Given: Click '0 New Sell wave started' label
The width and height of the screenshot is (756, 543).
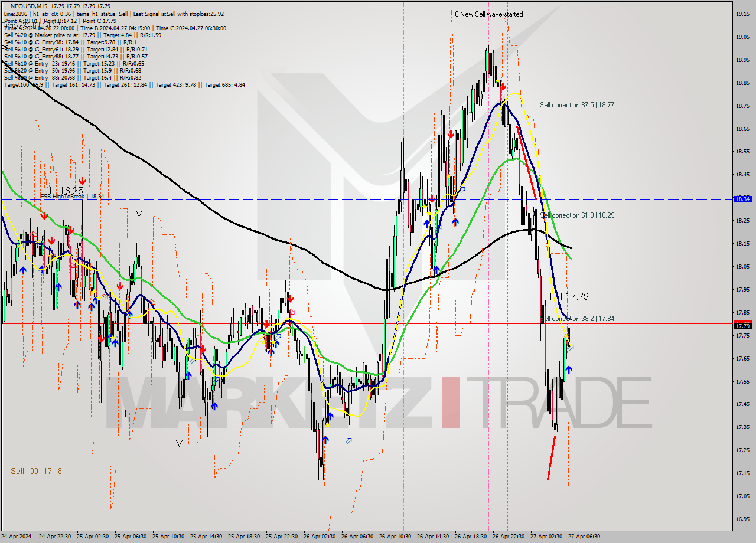Looking at the screenshot, I should pos(488,14).
